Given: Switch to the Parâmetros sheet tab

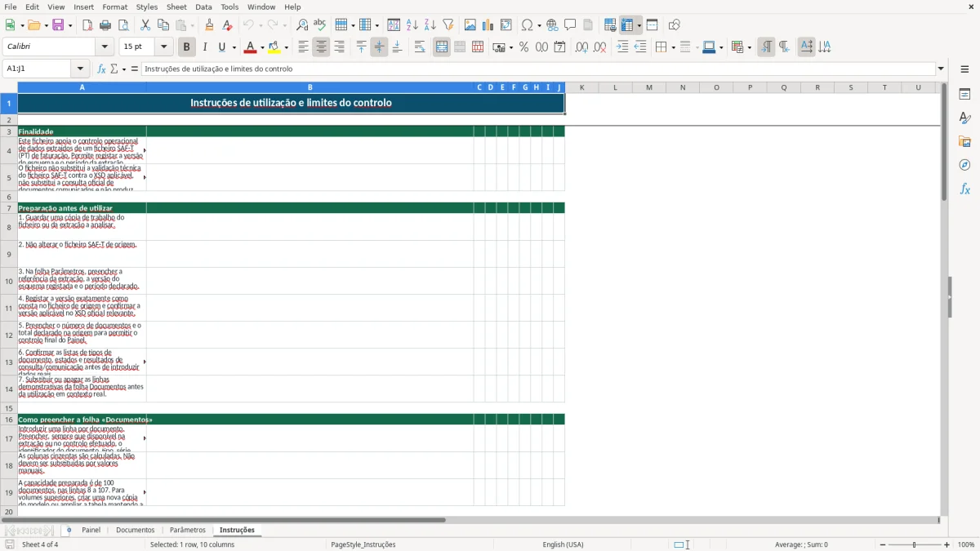Looking at the screenshot, I should click(x=188, y=530).
